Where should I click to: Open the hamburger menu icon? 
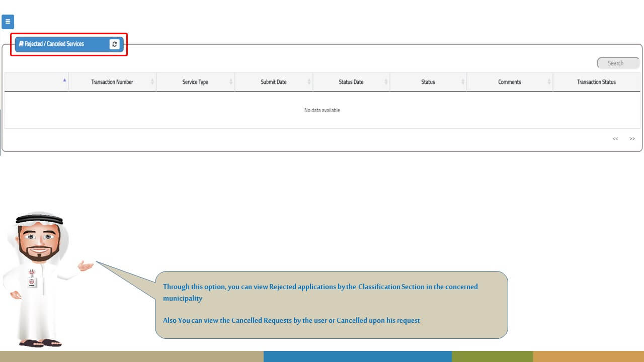click(8, 22)
